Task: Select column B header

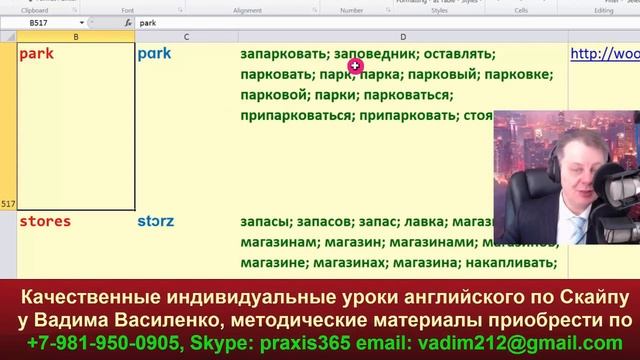Action: pos(76,37)
